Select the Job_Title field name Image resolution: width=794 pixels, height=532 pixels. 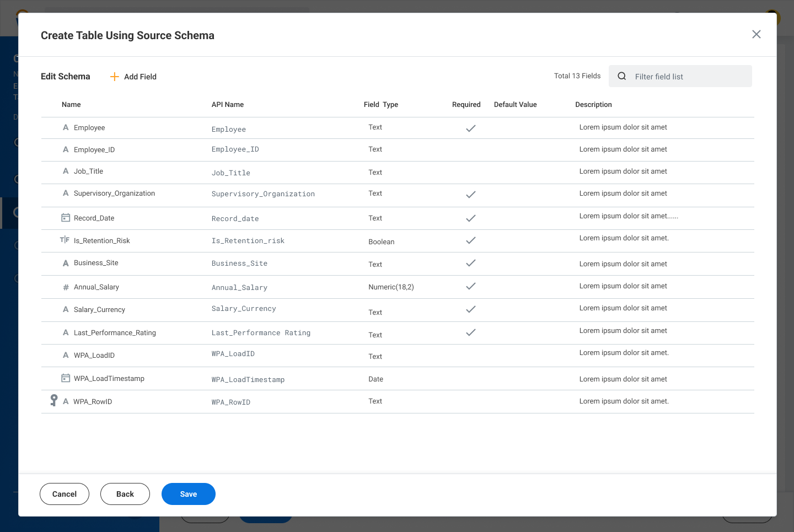[x=89, y=171]
